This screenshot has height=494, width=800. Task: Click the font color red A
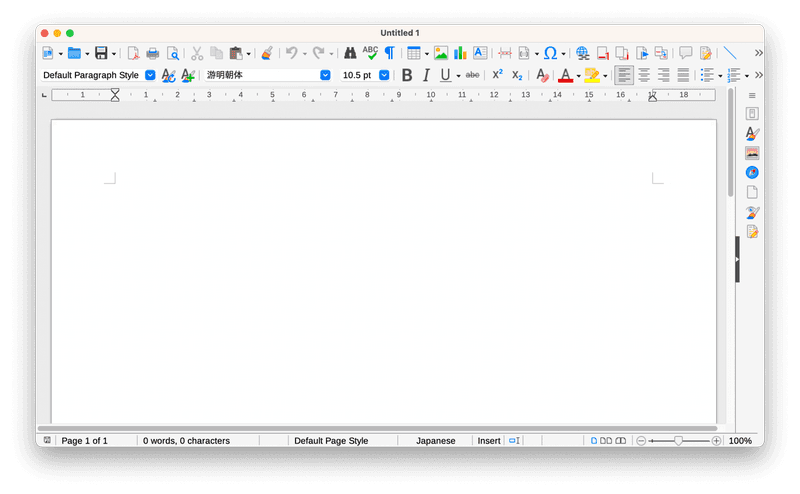click(x=565, y=76)
